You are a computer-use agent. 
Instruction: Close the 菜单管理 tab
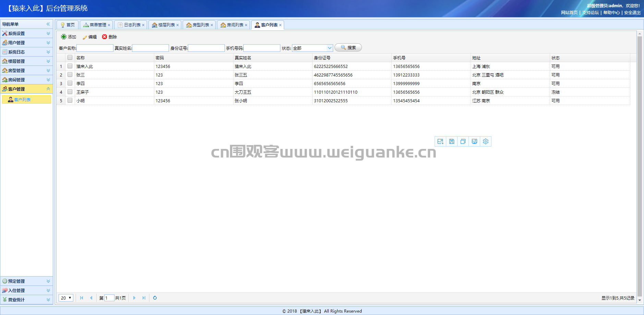pyautogui.click(x=109, y=25)
